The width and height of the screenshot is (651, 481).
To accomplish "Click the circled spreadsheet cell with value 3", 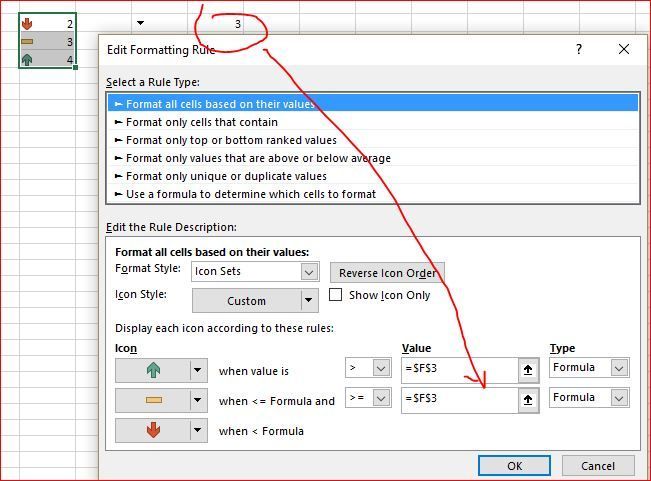I will 216,24.
